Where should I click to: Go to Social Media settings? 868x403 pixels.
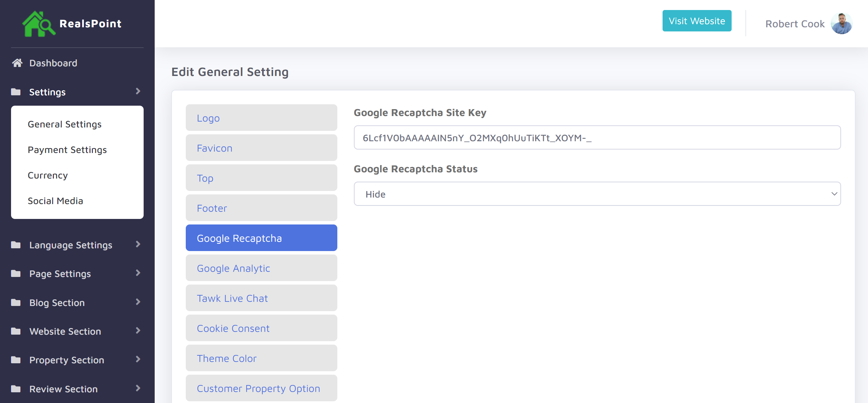click(x=55, y=201)
